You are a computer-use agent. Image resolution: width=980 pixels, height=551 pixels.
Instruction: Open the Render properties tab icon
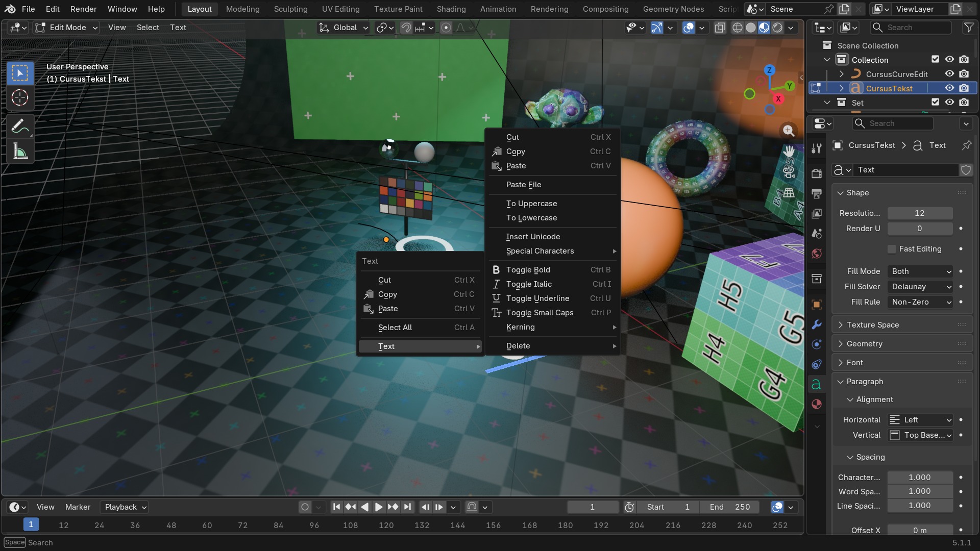click(x=817, y=173)
